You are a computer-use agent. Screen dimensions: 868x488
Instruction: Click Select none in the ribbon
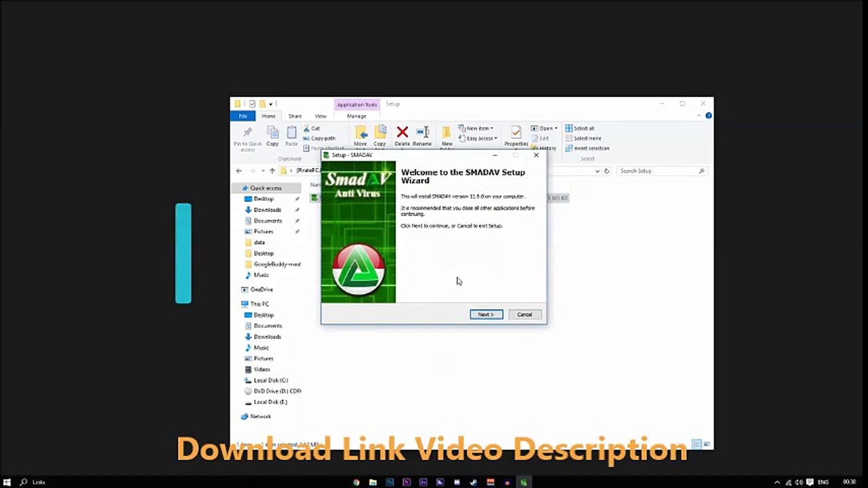coord(583,138)
